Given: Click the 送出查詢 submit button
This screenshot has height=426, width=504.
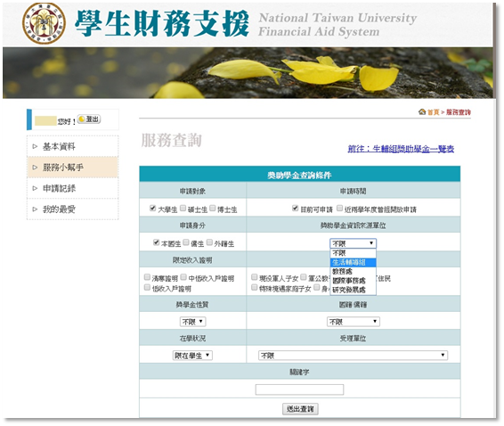Looking at the screenshot, I should (300, 409).
